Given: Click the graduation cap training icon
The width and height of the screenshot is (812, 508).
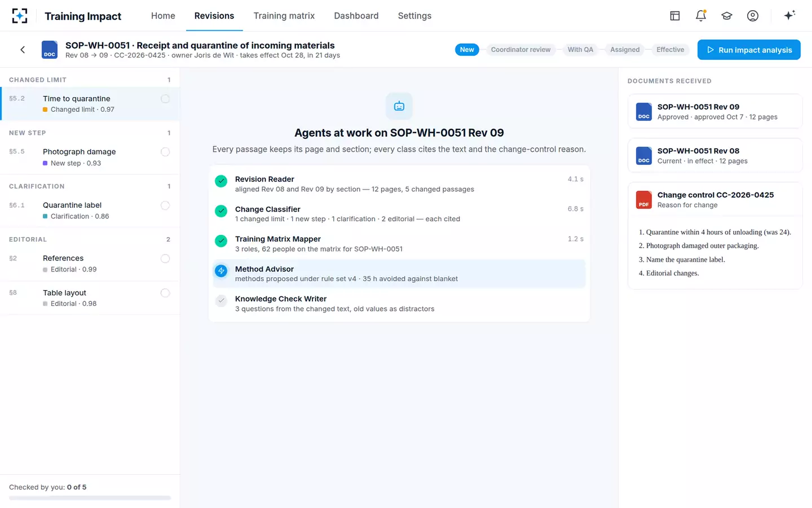Looking at the screenshot, I should point(727,16).
